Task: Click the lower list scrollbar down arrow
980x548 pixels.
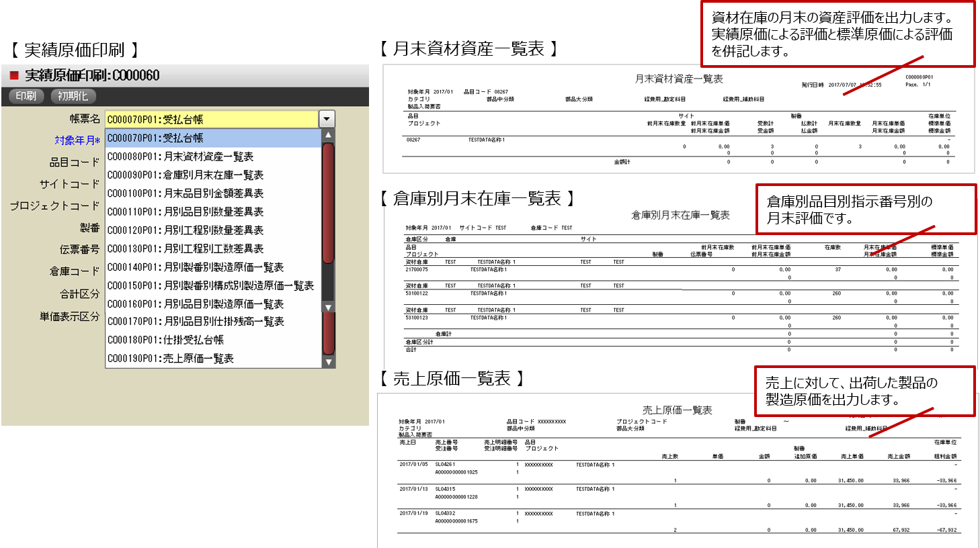Action: click(328, 362)
